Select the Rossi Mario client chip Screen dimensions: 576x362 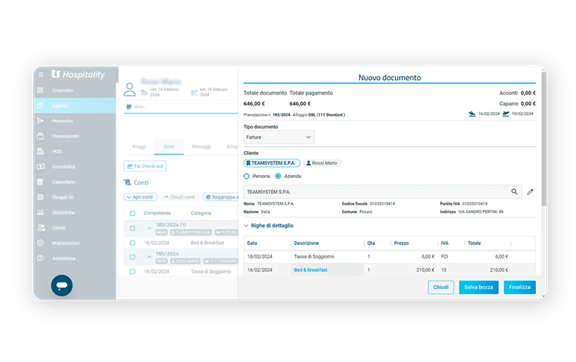322,163
